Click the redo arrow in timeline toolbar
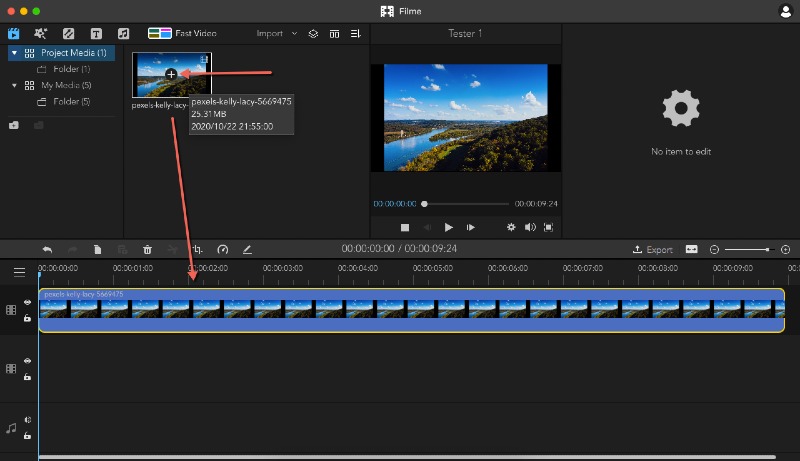 click(72, 249)
